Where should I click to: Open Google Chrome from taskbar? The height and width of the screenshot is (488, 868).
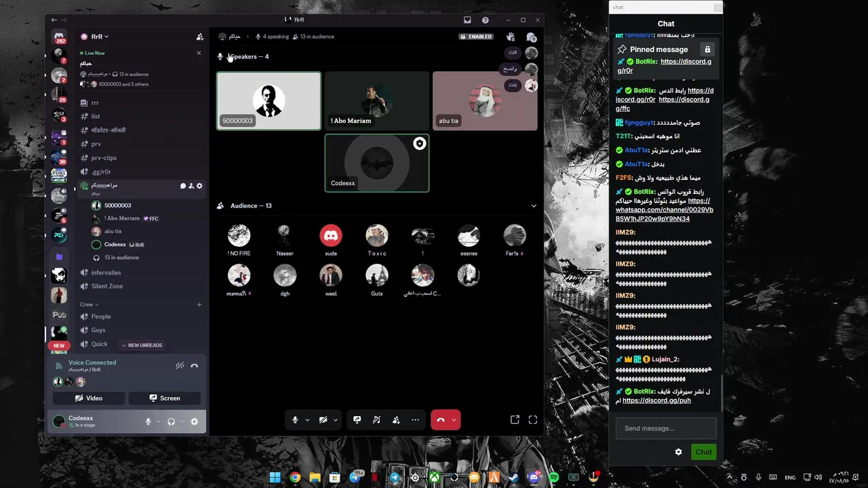click(x=295, y=478)
